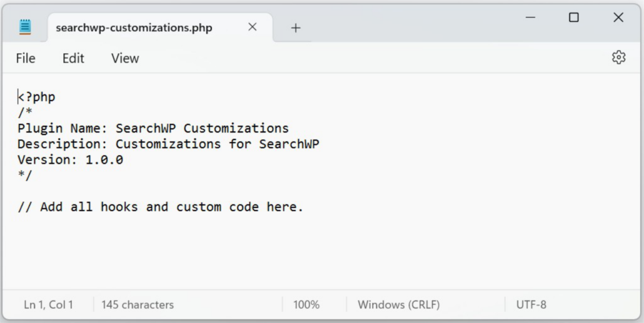
Task: Click Windows (CRLF) line ending indicator
Action: coord(398,304)
